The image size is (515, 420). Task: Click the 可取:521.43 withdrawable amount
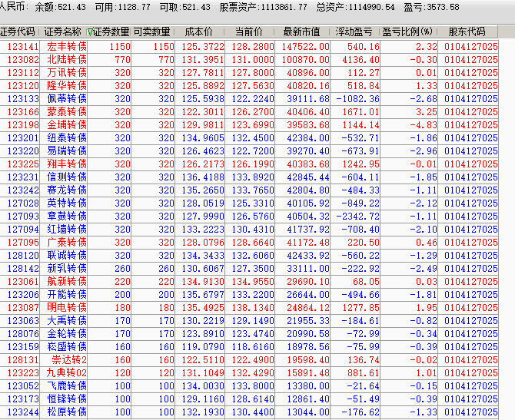(x=185, y=7)
